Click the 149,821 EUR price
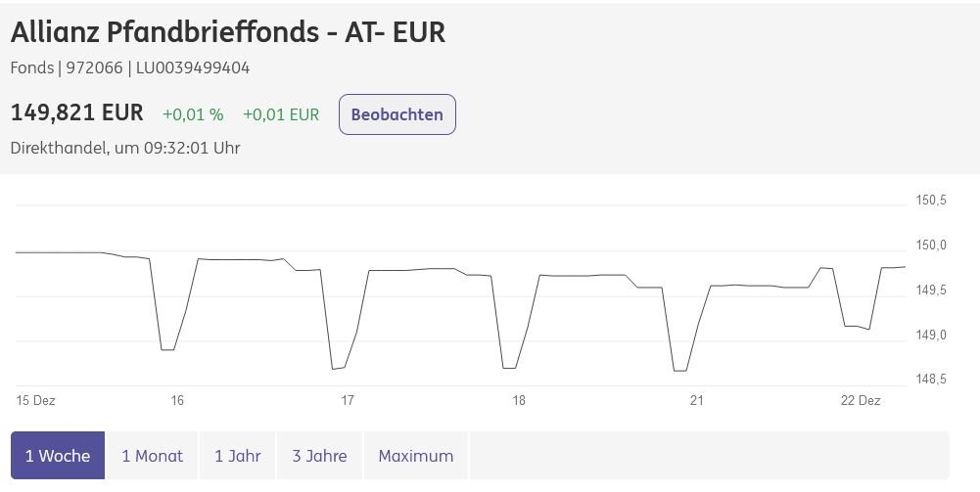The width and height of the screenshot is (980, 492). click(76, 113)
